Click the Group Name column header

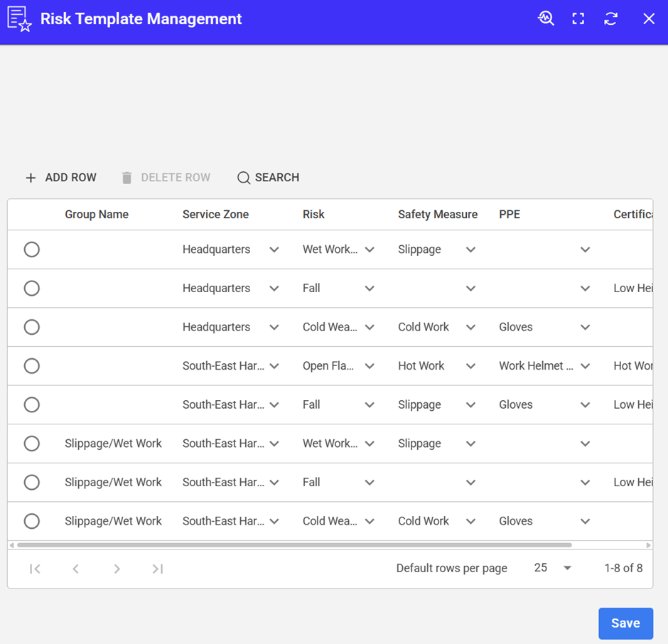[x=97, y=214]
